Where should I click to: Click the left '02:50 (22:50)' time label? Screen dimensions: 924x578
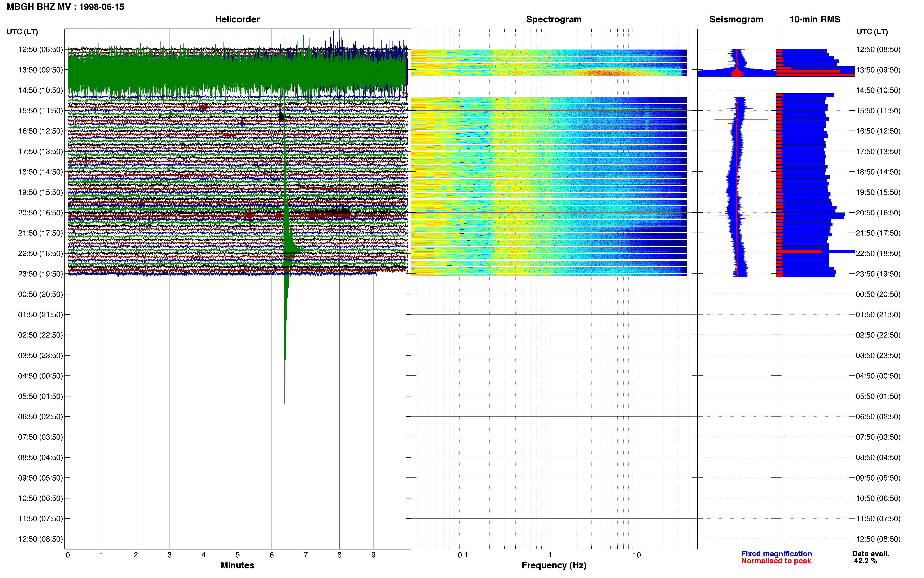[41, 335]
